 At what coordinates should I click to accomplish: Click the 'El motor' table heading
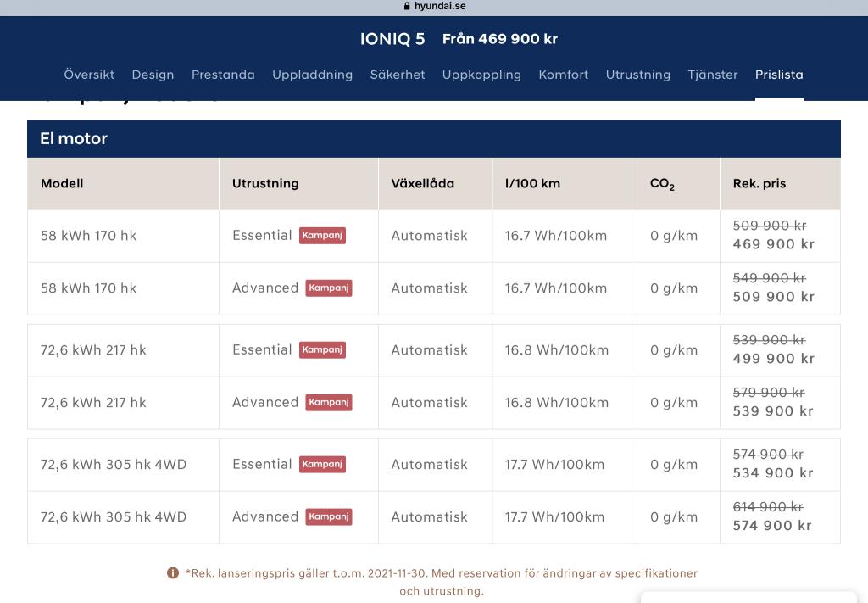(x=74, y=138)
